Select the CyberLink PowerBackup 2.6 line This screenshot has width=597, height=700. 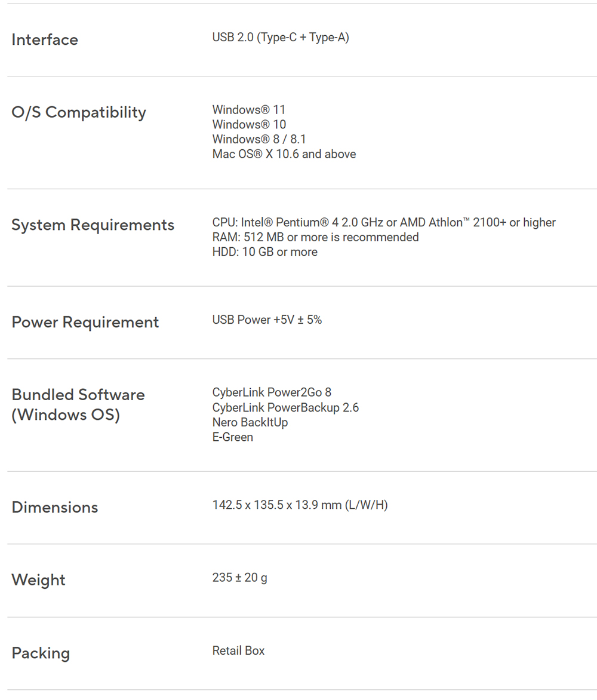pyautogui.click(x=285, y=408)
